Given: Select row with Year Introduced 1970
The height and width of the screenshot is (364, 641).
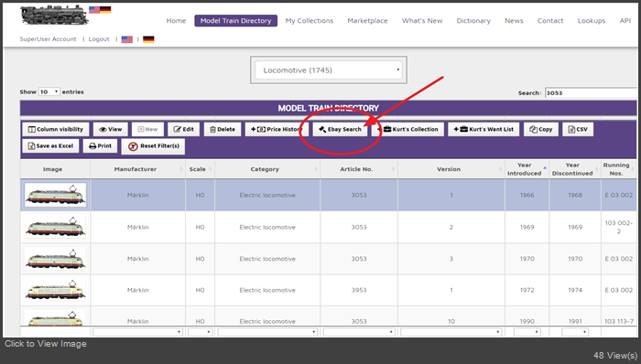Looking at the screenshot, I should pos(328,259).
